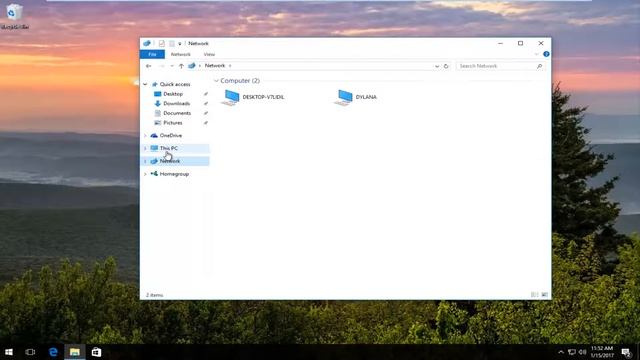Select Quick access star icon
Image resolution: width=640 pixels, height=360 pixels.
155,84
